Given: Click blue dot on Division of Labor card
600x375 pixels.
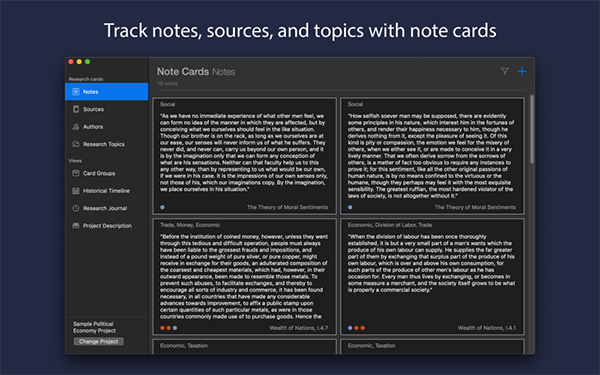Looking at the screenshot, I should [350, 328].
